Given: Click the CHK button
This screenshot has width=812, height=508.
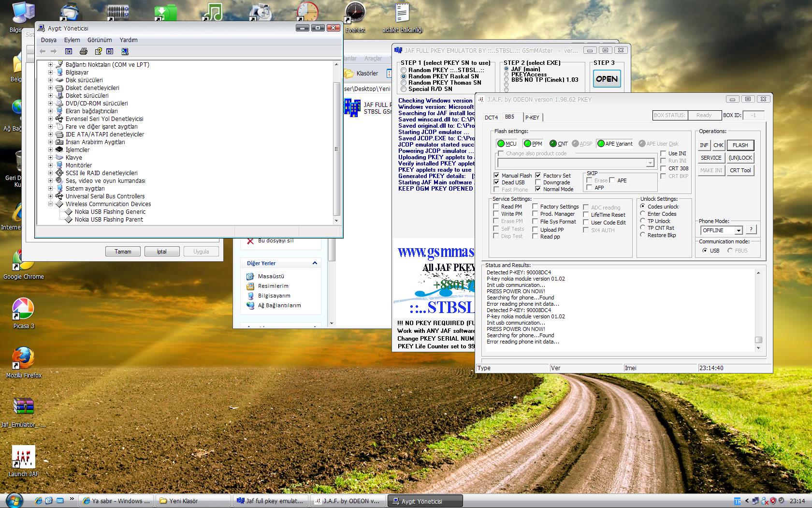Looking at the screenshot, I should click(719, 145).
